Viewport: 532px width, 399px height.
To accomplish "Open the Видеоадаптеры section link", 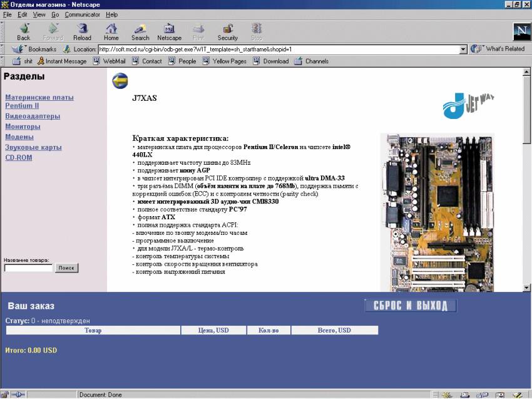I will (33, 116).
